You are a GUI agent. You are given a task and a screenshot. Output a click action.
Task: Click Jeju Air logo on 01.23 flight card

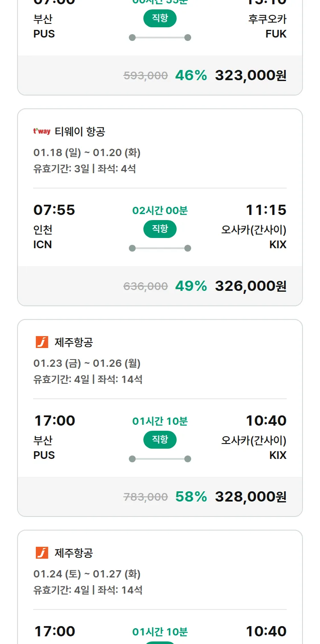tap(42, 342)
